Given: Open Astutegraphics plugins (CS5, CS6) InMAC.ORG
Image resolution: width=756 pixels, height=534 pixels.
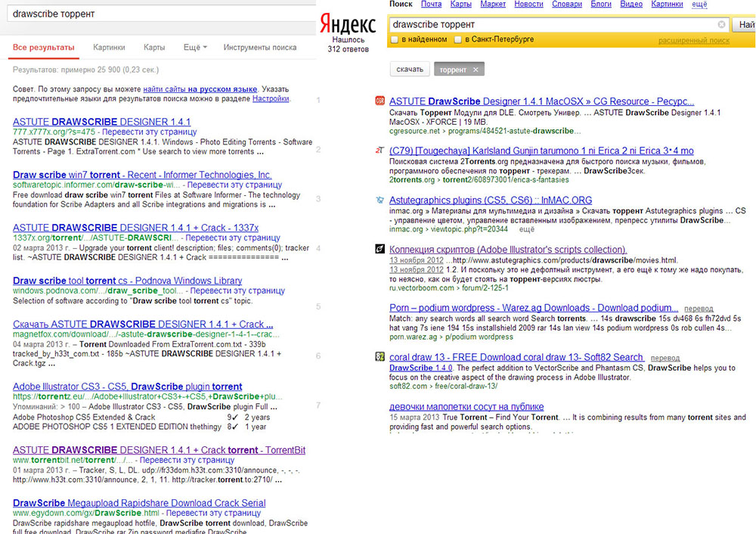Looking at the screenshot, I should click(x=491, y=200).
